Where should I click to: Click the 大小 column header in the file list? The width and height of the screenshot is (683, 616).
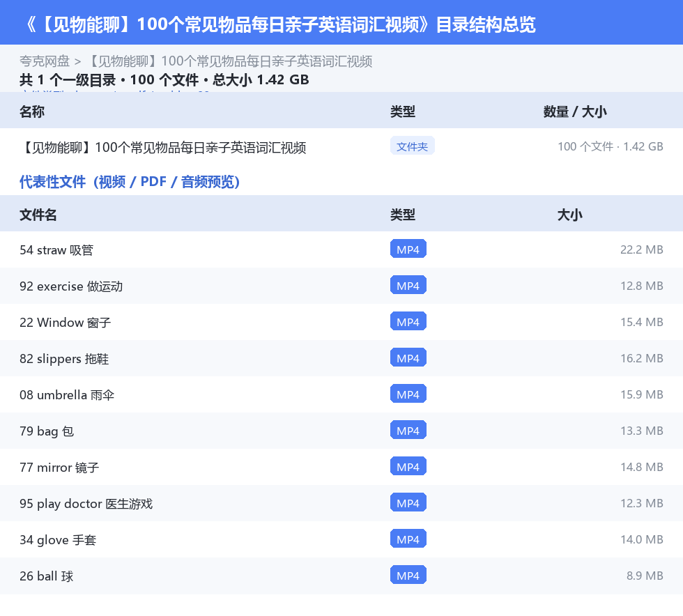click(570, 215)
